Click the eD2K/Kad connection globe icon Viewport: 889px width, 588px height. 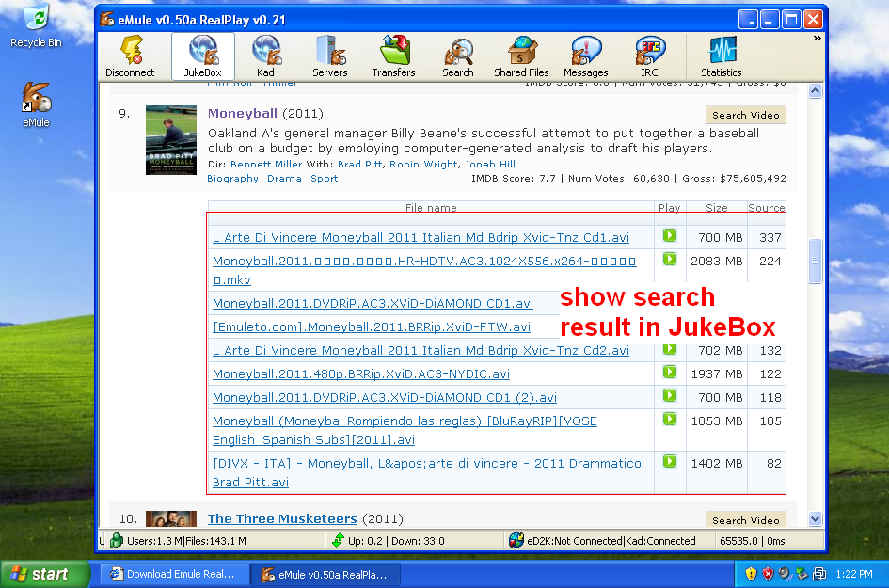click(x=516, y=540)
